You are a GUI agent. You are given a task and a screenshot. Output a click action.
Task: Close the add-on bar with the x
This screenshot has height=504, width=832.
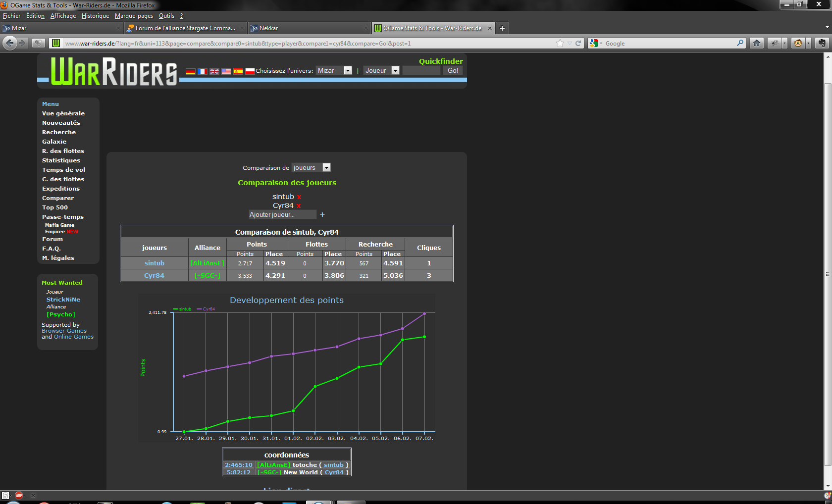pyautogui.click(x=33, y=495)
